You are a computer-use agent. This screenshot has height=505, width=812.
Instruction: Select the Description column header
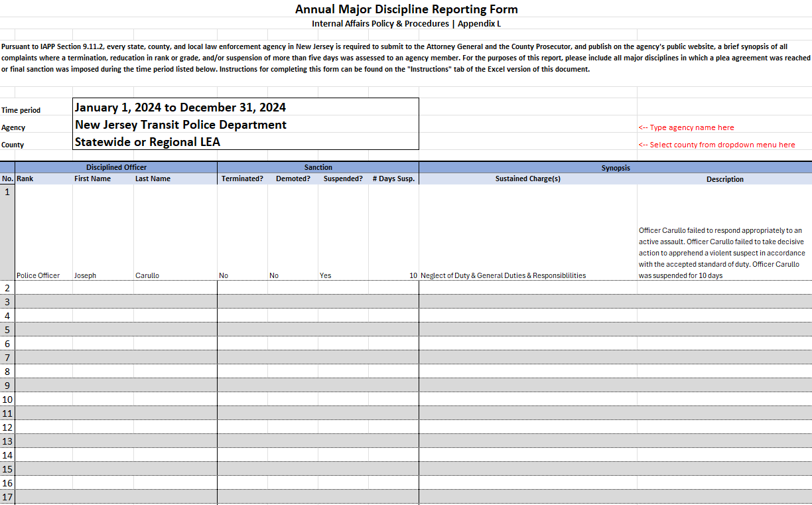tap(724, 179)
